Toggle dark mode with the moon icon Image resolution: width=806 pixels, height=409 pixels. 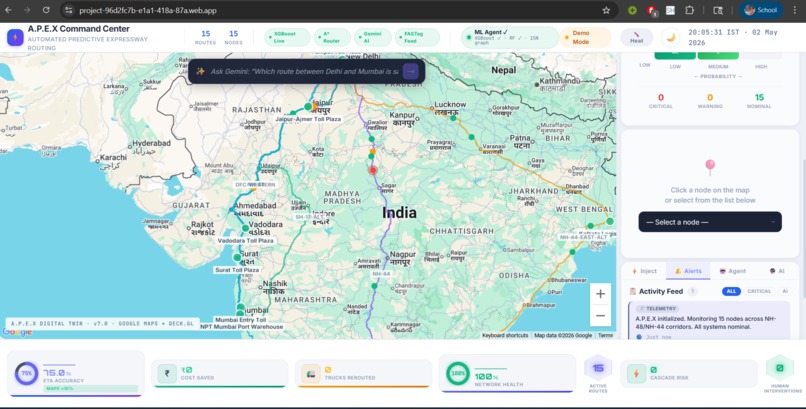point(670,38)
